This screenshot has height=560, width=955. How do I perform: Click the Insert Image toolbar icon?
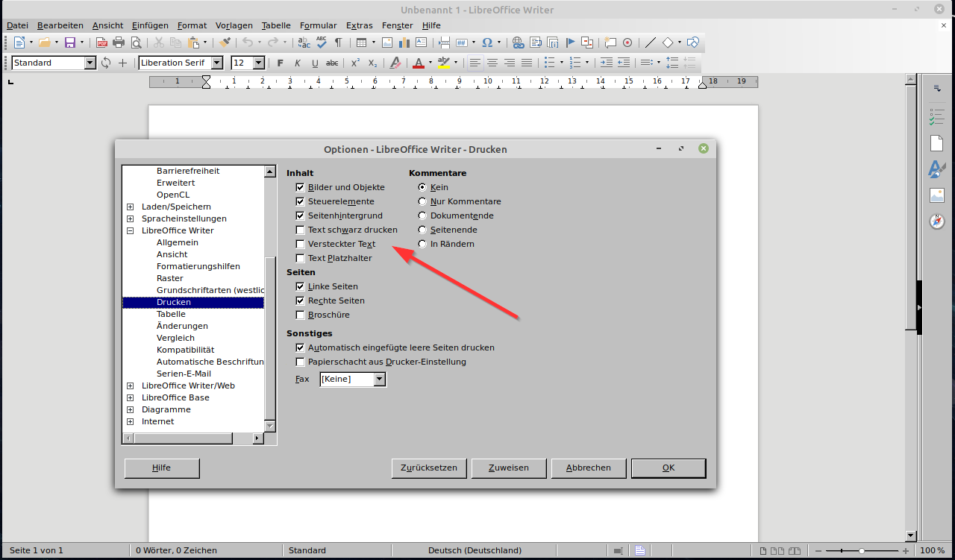point(387,43)
